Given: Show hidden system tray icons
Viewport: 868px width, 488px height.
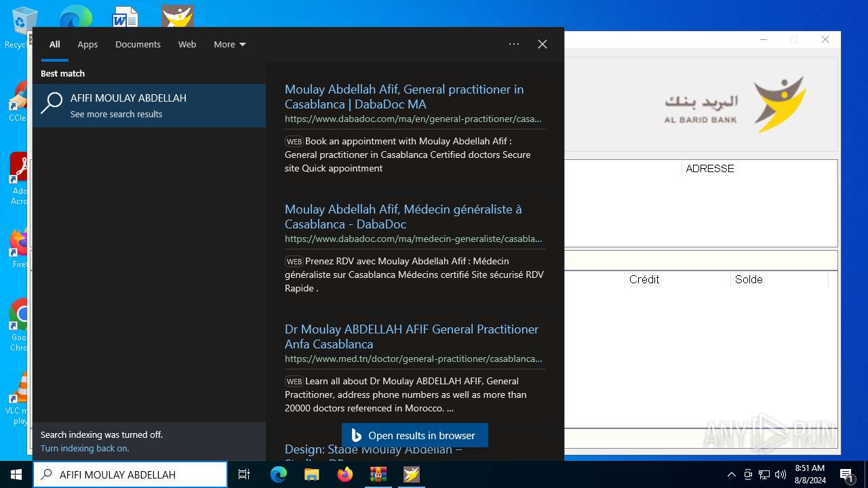Looking at the screenshot, I should [731, 474].
